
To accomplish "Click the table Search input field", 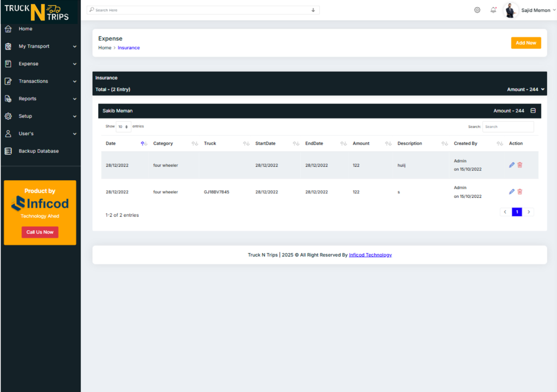I will 508,127.
